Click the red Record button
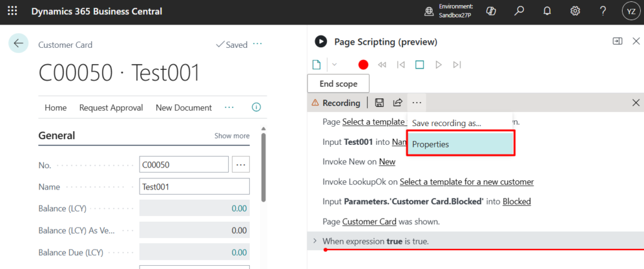The width and height of the screenshot is (644, 269). [x=363, y=64]
